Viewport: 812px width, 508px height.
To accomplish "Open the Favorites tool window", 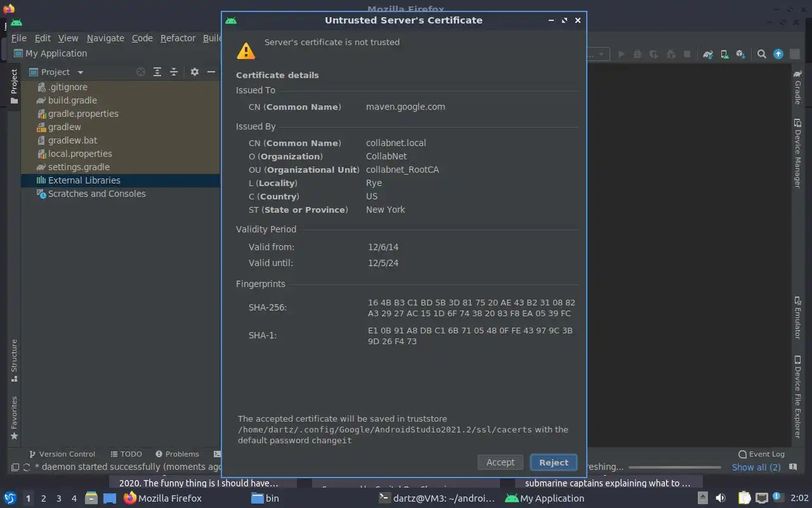I will [x=14, y=418].
